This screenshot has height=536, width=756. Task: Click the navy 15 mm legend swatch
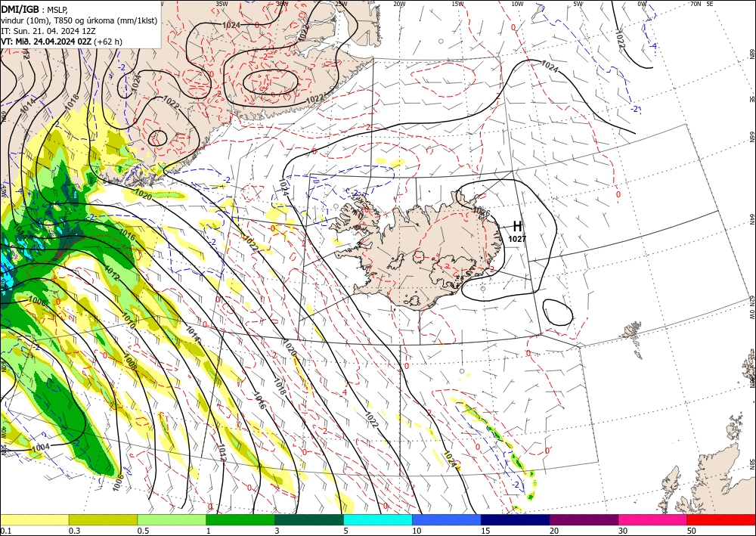coord(516,519)
